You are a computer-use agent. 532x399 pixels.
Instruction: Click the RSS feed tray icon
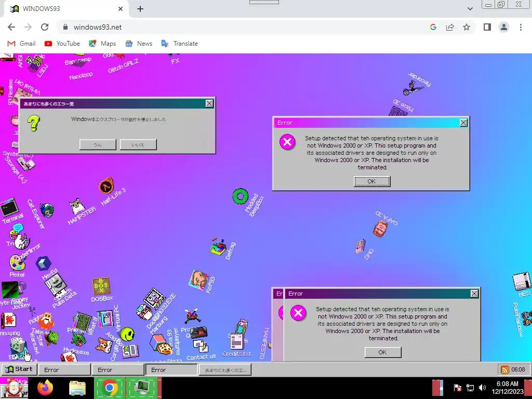504,369
